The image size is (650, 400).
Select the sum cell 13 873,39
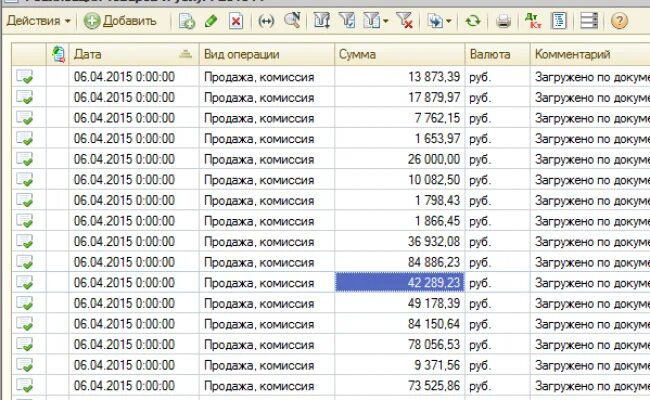(x=400, y=77)
